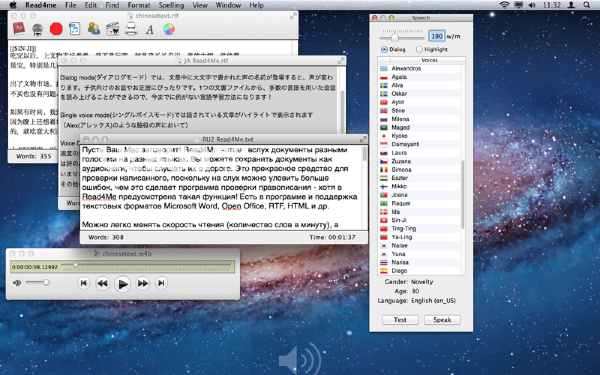Open the Format menu
The height and width of the screenshot is (375, 600).
139,5
